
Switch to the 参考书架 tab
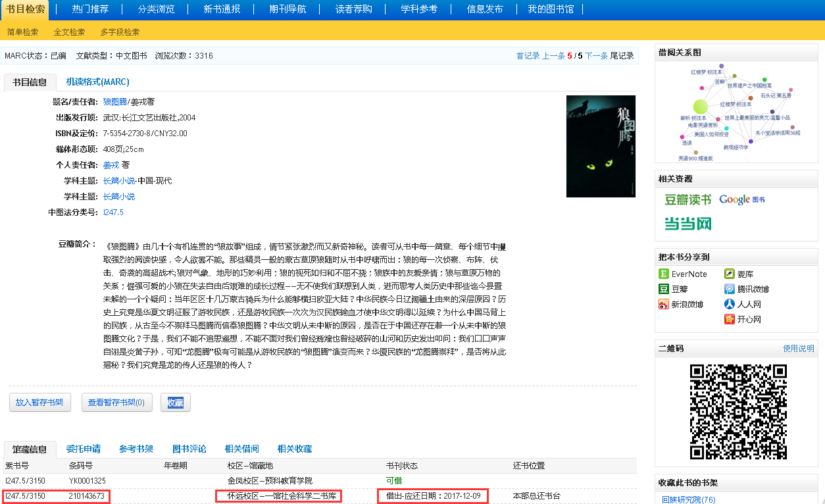136,449
